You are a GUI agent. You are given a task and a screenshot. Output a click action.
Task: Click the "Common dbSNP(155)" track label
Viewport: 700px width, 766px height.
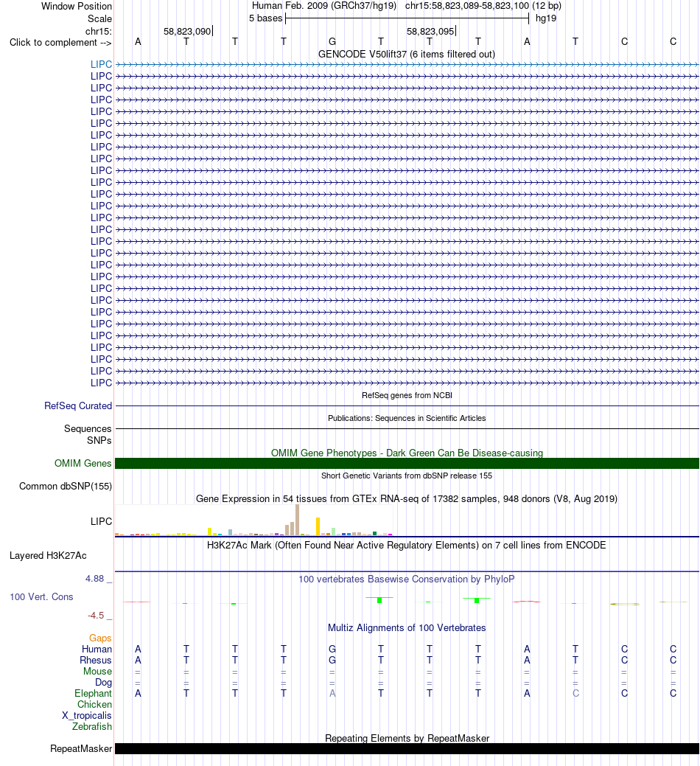pos(66,486)
